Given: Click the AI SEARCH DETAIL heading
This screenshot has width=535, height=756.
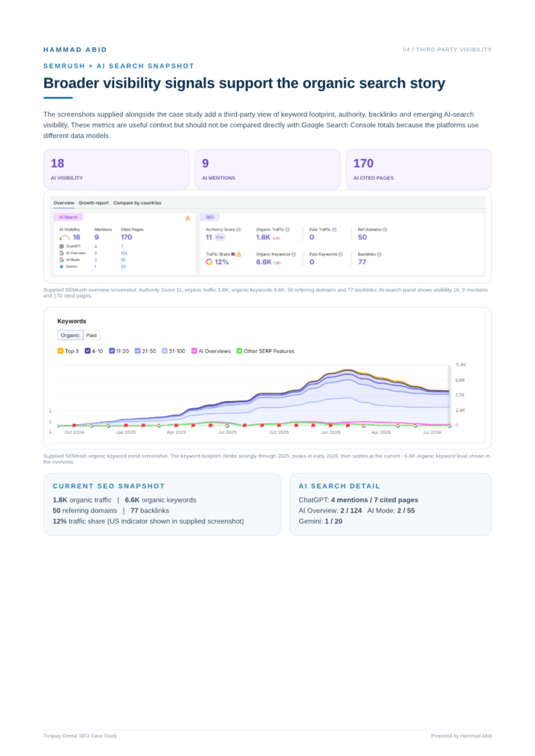Looking at the screenshot, I should click(339, 486).
